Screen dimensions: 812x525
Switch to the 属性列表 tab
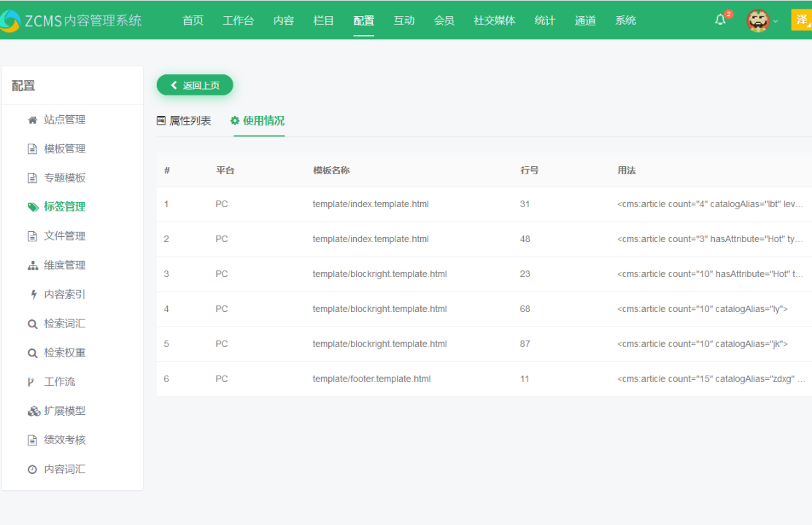[184, 121]
